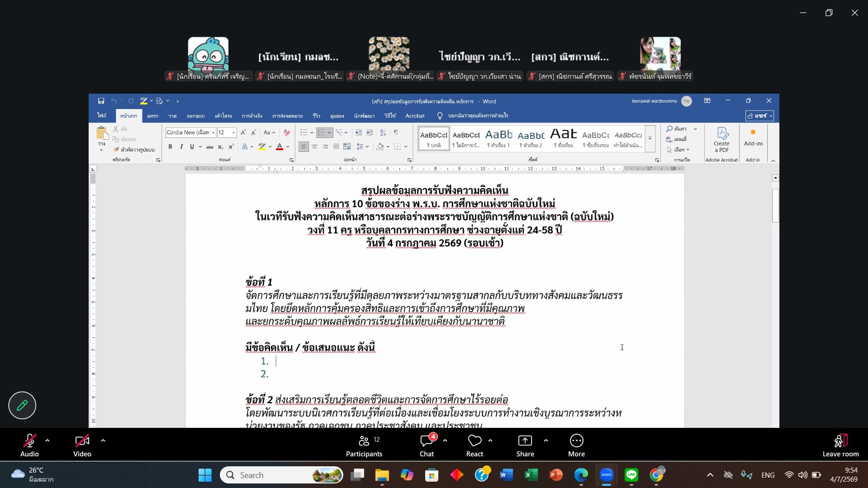Open the font name dropdown Cordia New
The width and height of the screenshot is (868, 488).
pyautogui.click(x=213, y=133)
